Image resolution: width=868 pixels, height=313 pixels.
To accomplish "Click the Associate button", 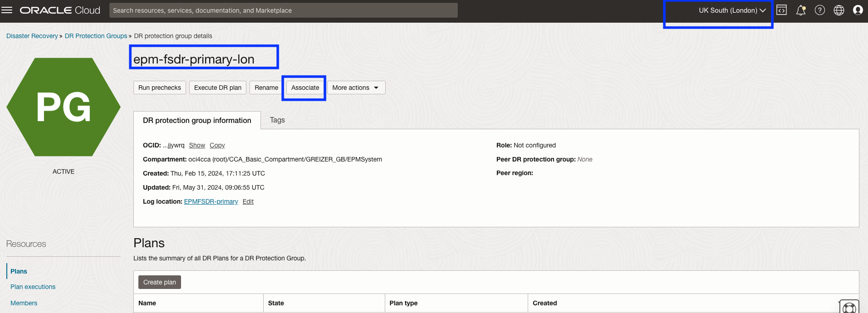I will click(305, 88).
